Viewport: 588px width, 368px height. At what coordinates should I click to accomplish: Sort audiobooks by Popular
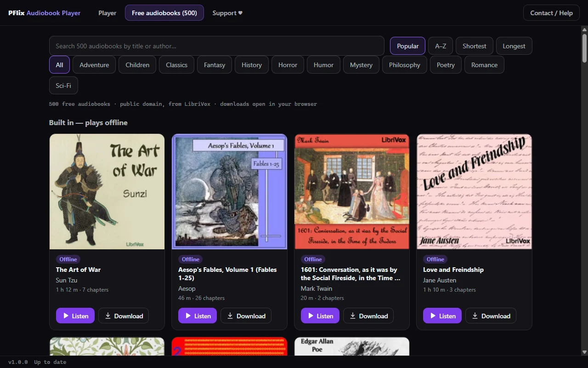[x=408, y=46]
